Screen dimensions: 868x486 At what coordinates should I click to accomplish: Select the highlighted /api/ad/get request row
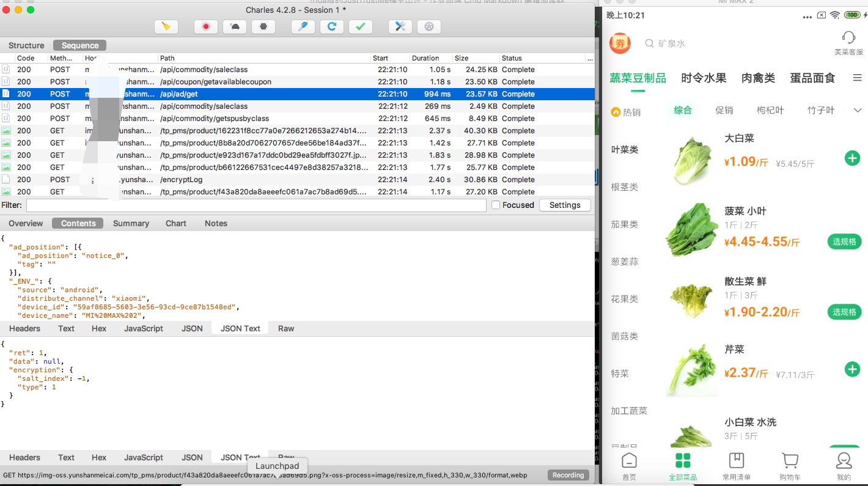[x=297, y=94]
